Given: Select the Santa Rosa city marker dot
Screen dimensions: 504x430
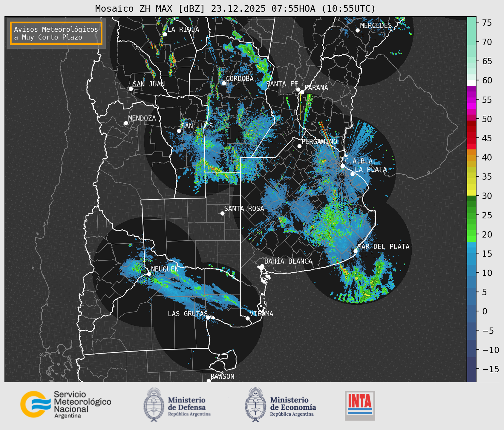Looking at the screenshot, I should click(x=222, y=213).
